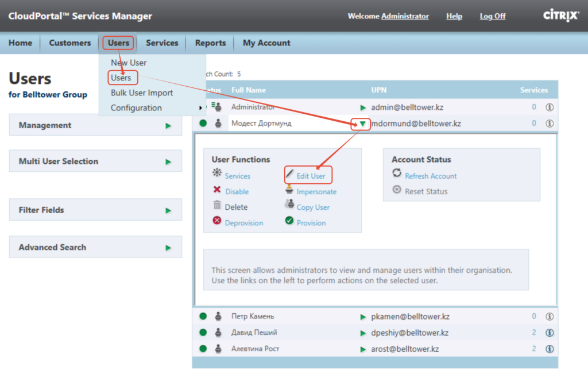Click the Administrator link in header
This screenshot has width=588, height=377.
click(x=405, y=16)
